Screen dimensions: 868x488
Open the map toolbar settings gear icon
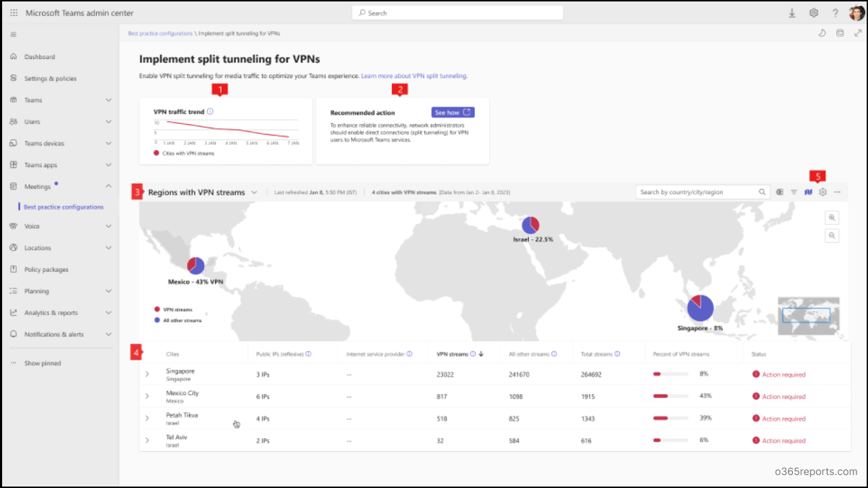click(823, 192)
